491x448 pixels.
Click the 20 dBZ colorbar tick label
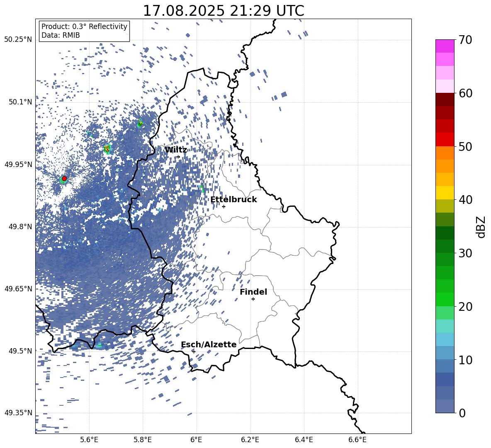(465, 307)
